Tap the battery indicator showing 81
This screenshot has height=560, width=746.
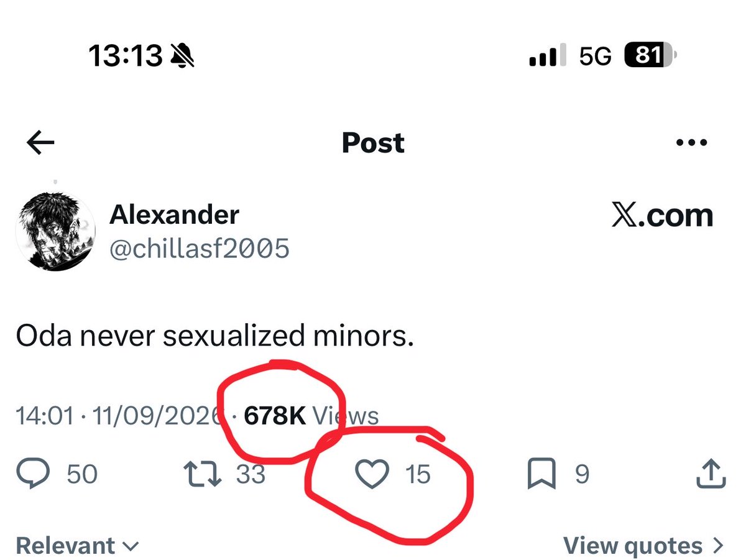click(x=650, y=56)
